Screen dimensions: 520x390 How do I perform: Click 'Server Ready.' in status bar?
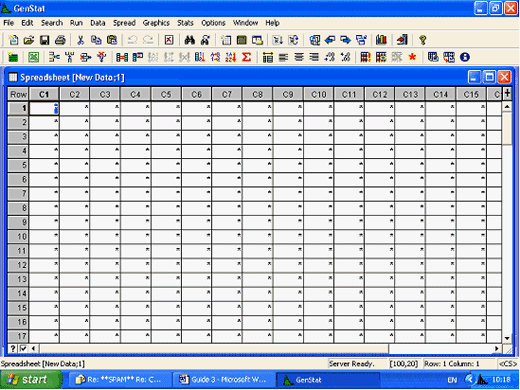[x=351, y=364]
